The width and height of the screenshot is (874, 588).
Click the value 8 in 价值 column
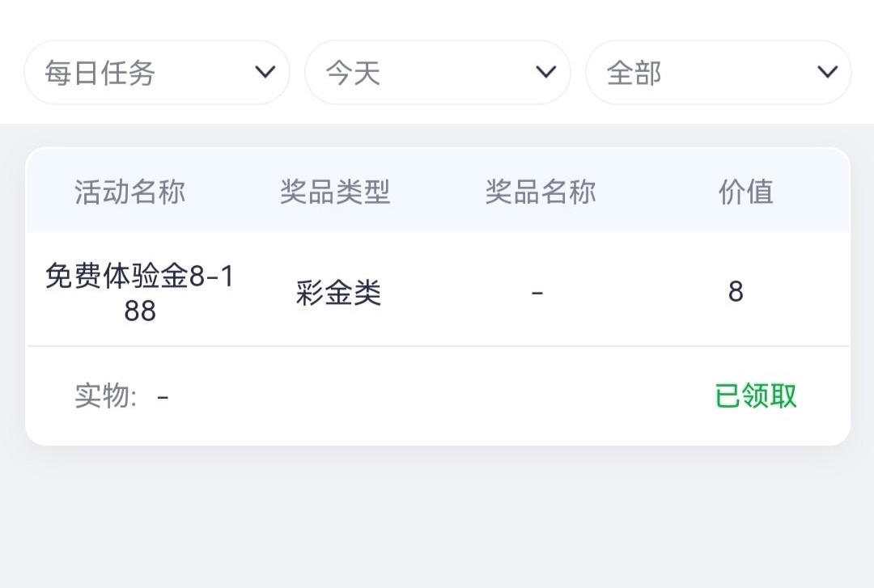coord(735,292)
